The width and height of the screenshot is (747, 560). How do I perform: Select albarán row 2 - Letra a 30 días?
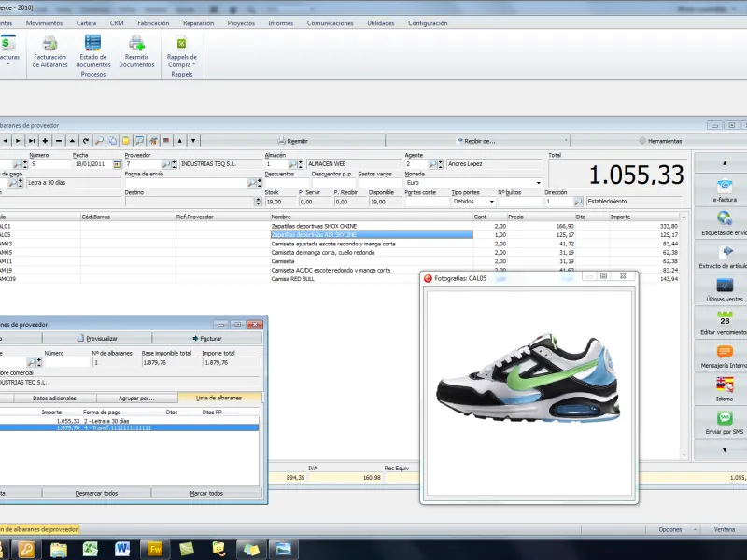pos(129,421)
